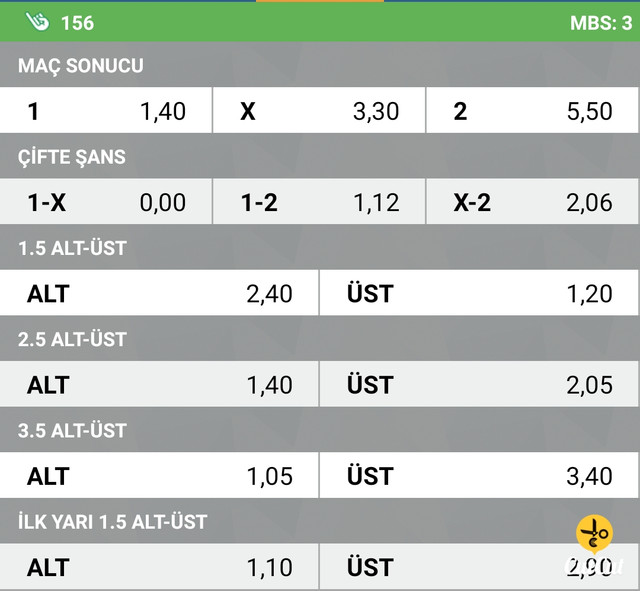Pick 1.5 ALT odds 2,40

[x=159, y=293]
